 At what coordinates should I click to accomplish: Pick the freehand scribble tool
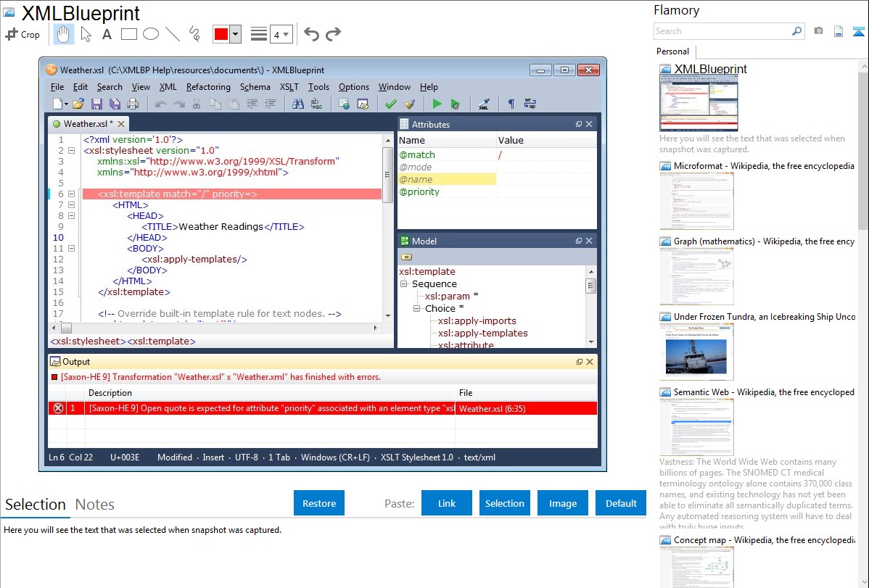[x=194, y=34]
